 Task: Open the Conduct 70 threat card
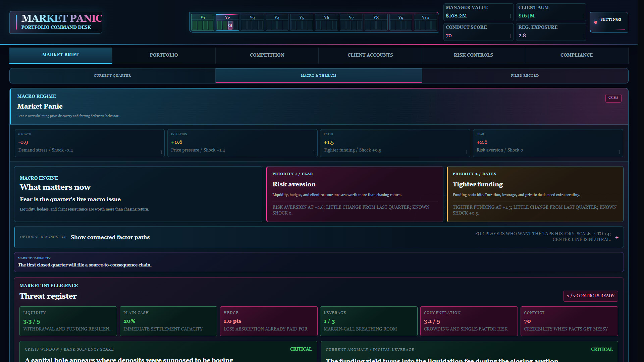pyautogui.click(x=569, y=321)
